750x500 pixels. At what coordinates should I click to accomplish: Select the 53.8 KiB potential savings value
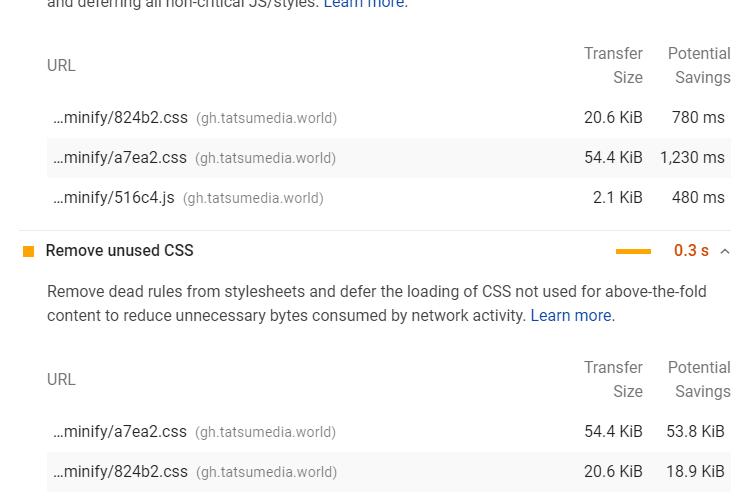[695, 432]
